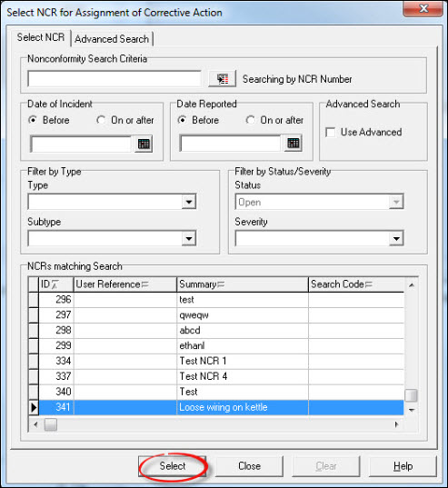Click the Search Code column sort icon

click(368, 284)
